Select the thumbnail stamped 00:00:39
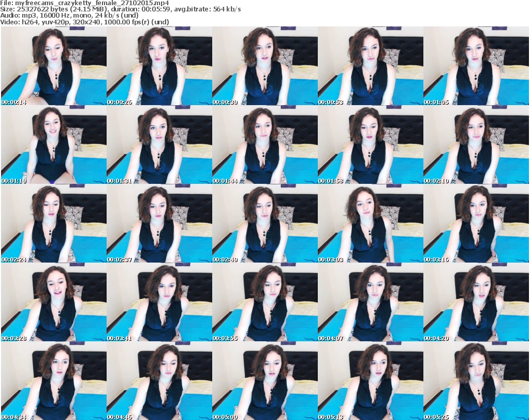This screenshot has height=420, width=530. 265,66
